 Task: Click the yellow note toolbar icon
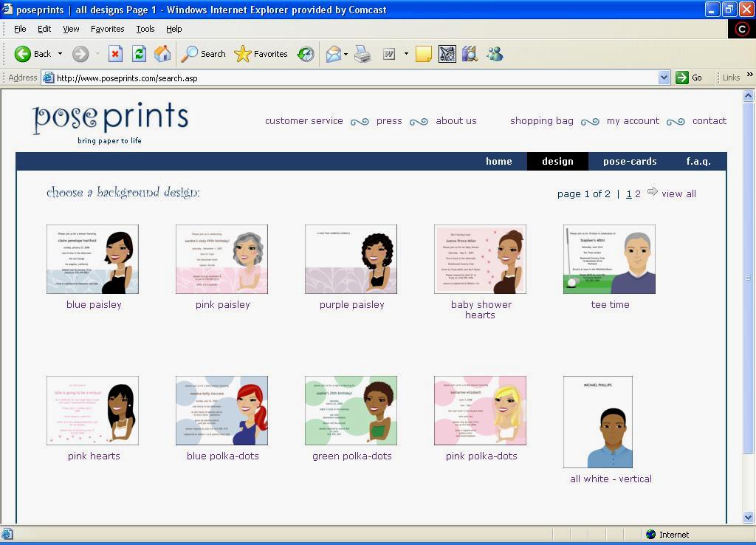[423, 54]
